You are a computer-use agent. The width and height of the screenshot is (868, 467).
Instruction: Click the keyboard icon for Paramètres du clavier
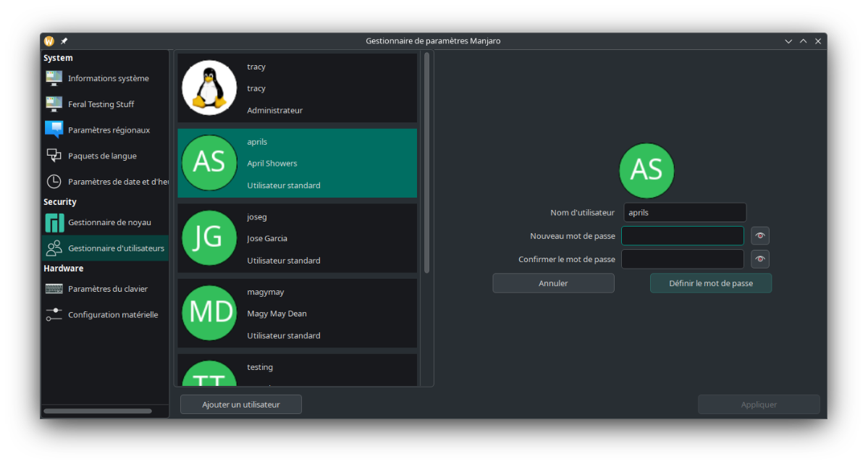click(x=54, y=289)
